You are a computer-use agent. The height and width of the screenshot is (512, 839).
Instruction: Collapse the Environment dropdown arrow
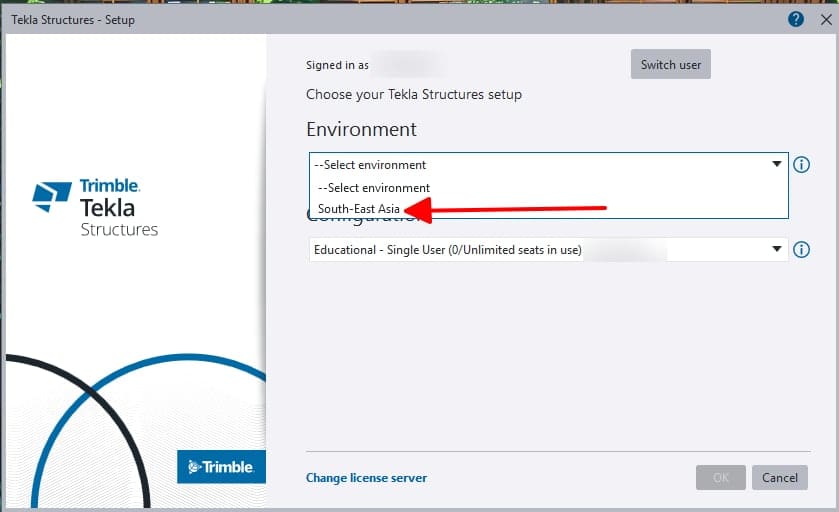(776, 164)
